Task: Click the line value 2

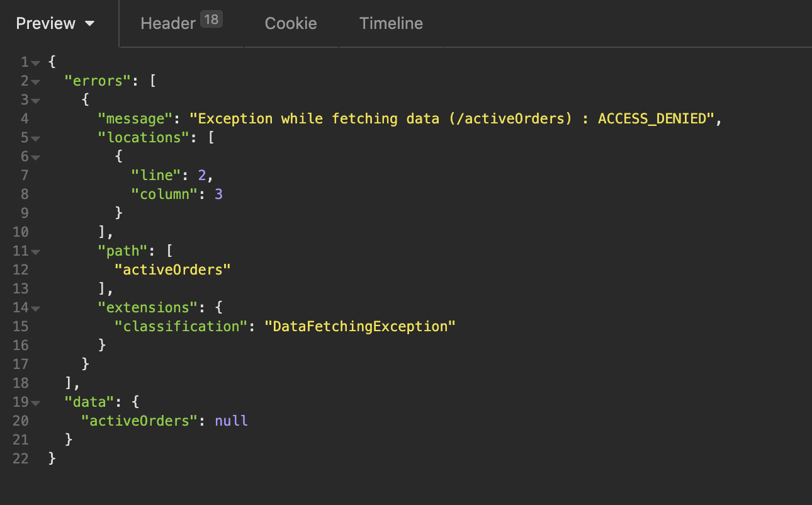Action: [202, 175]
